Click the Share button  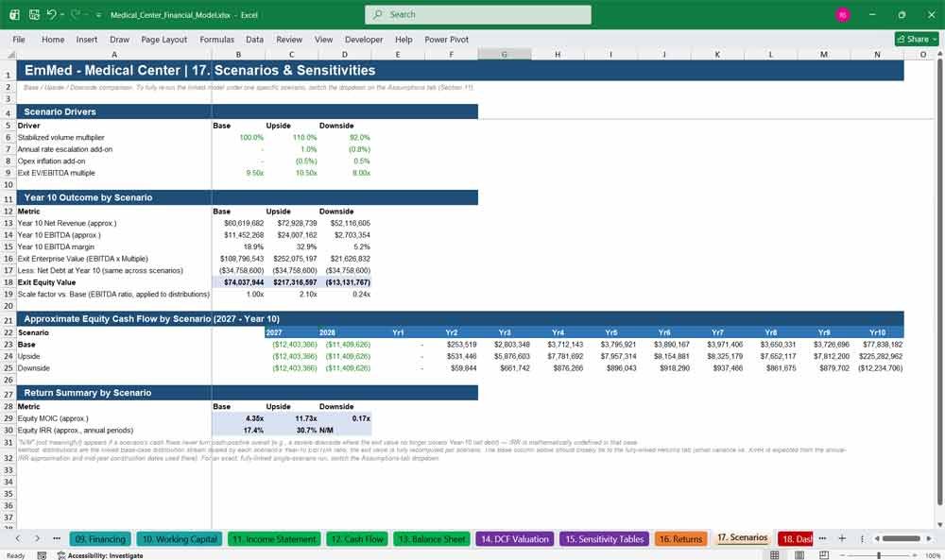(x=917, y=39)
